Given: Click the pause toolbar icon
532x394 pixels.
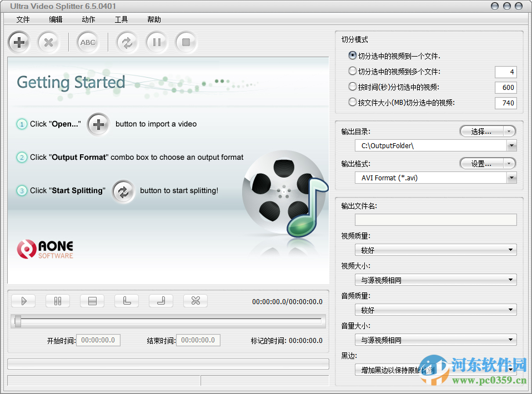Looking at the screenshot, I should [157, 42].
